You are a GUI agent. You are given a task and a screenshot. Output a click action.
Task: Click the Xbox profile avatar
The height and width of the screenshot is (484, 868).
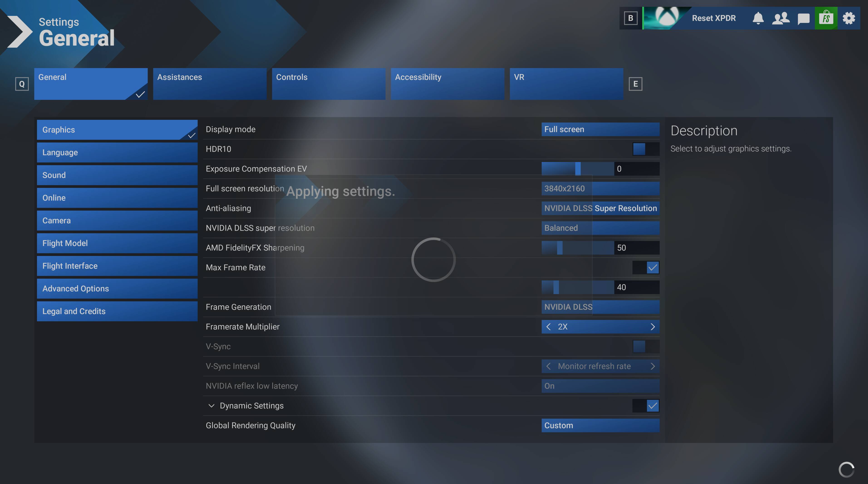666,18
